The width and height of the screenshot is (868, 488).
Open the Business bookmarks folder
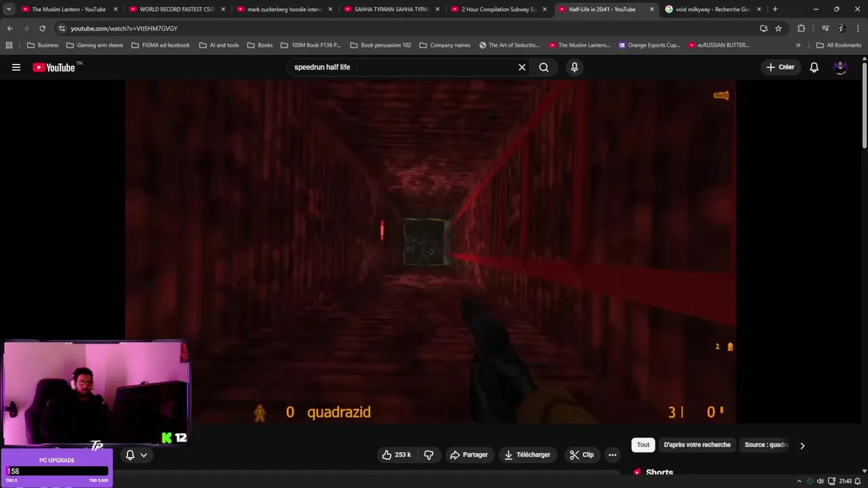click(x=42, y=45)
